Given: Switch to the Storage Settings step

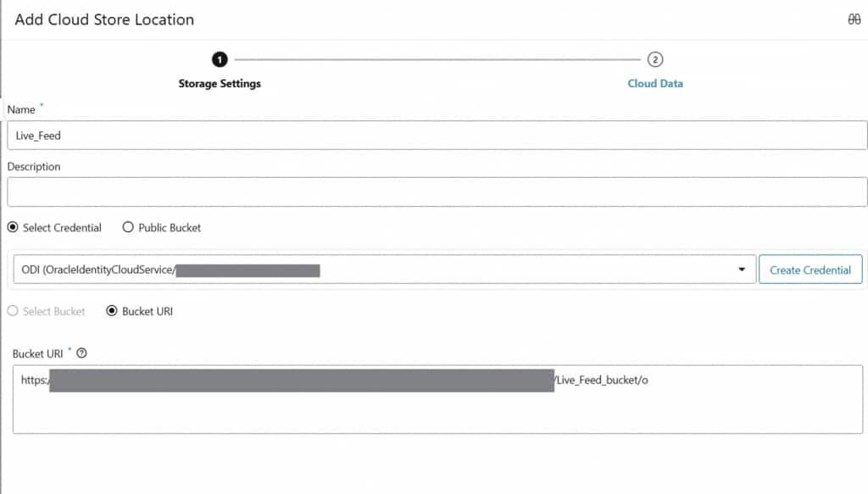Looking at the screenshot, I should [x=220, y=84].
